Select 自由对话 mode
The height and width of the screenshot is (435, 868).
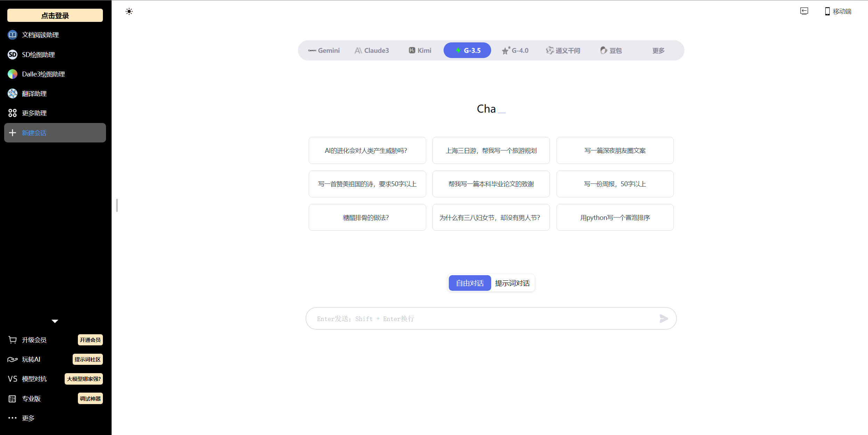point(470,283)
